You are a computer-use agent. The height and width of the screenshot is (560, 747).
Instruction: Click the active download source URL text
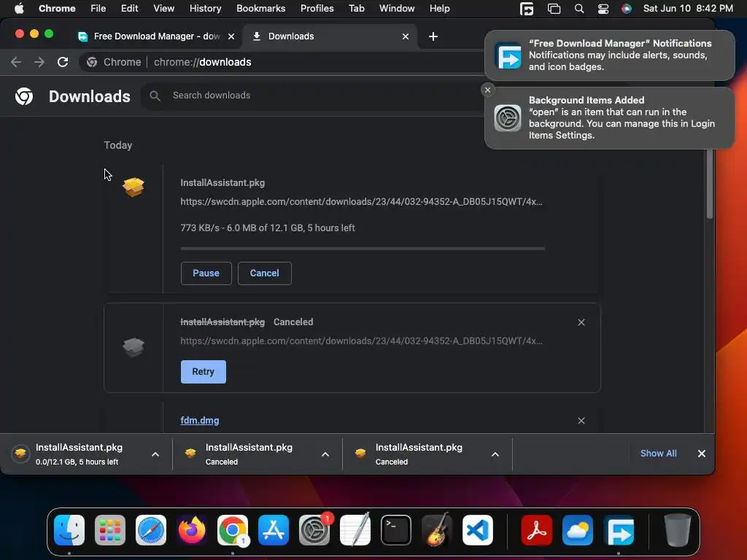pos(361,202)
